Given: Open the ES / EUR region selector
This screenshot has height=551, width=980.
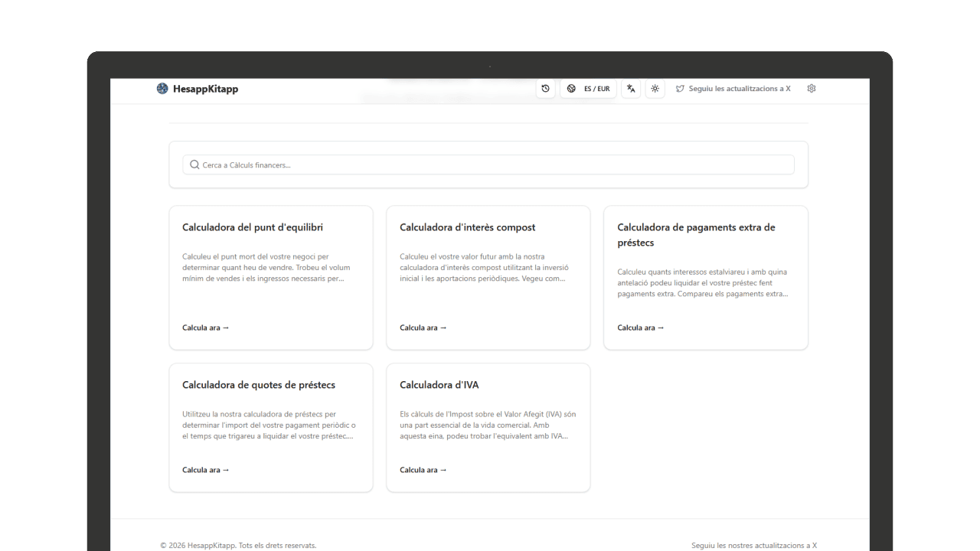Looking at the screenshot, I should coord(588,89).
